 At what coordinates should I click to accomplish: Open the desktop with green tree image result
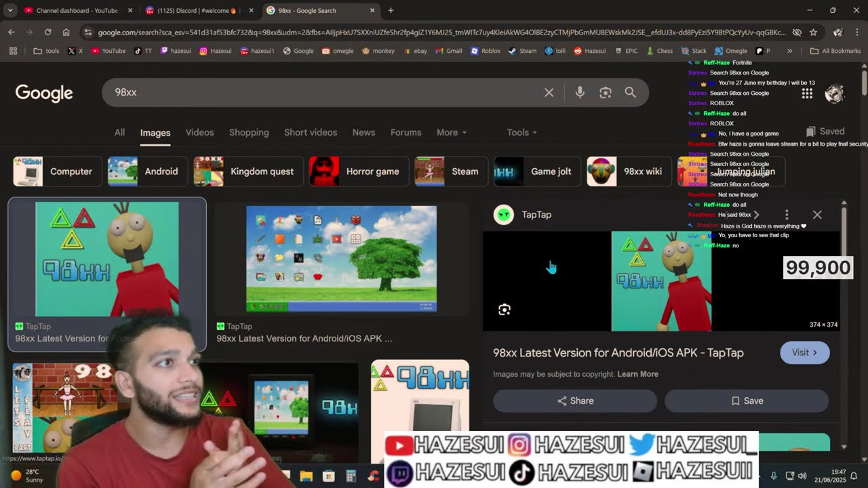(341, 259)
